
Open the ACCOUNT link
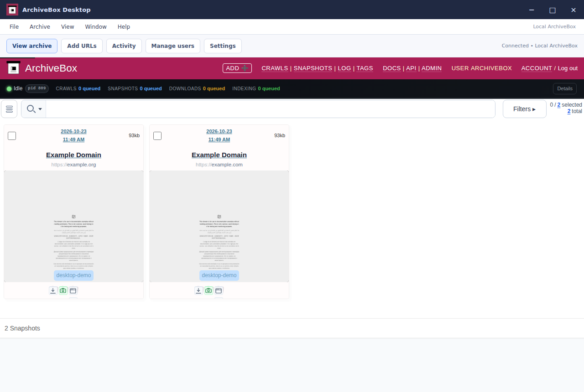[537, 68]
